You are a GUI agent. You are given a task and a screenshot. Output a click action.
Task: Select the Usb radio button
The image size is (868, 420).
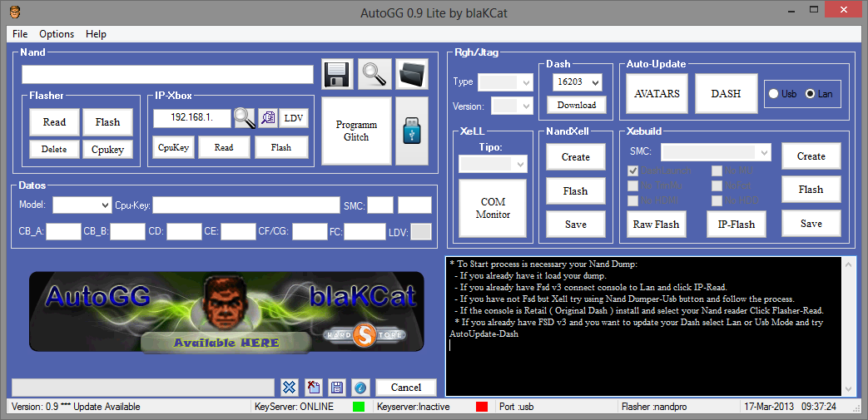coord(774,94)
